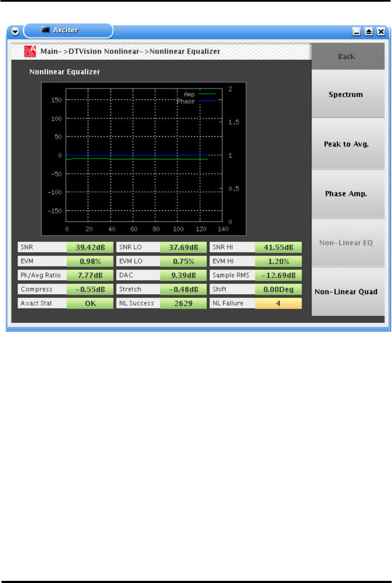Click the EVM value 0.98%
392x583 pixels.
90,261
